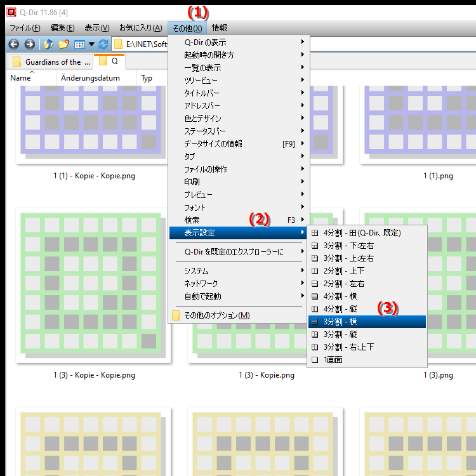Select file label 1 (3) - Kopie.png
The height and width of the screenshot is (476, 476).
click(x=267, y=375)
